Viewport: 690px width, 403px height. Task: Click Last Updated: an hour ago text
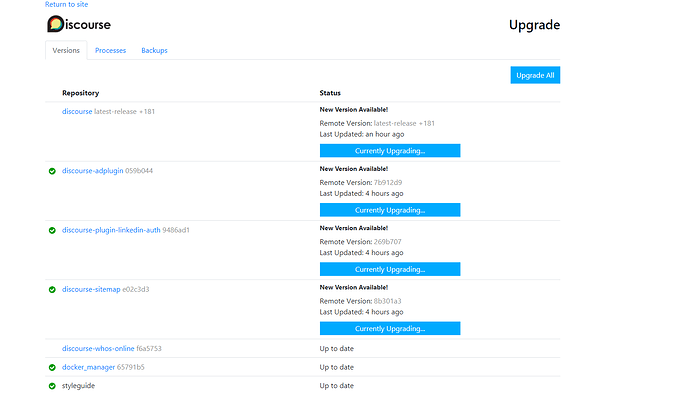362,134
